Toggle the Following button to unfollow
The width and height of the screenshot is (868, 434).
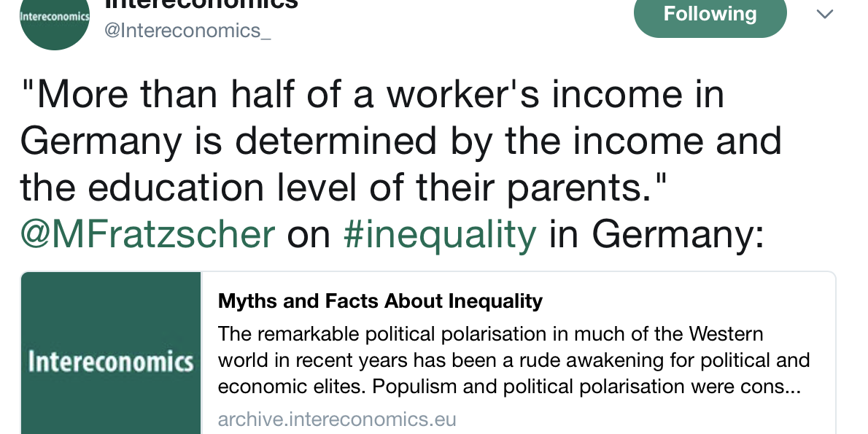click(710, 15)
